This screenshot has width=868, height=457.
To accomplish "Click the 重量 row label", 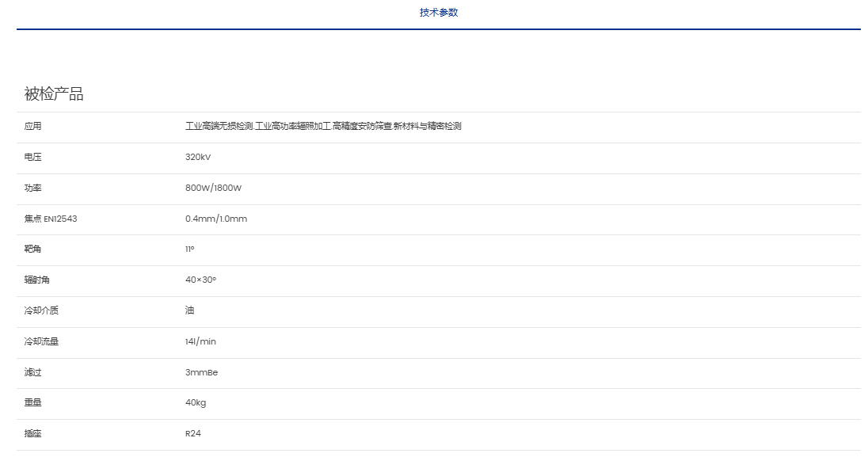I will pos(32,402).
